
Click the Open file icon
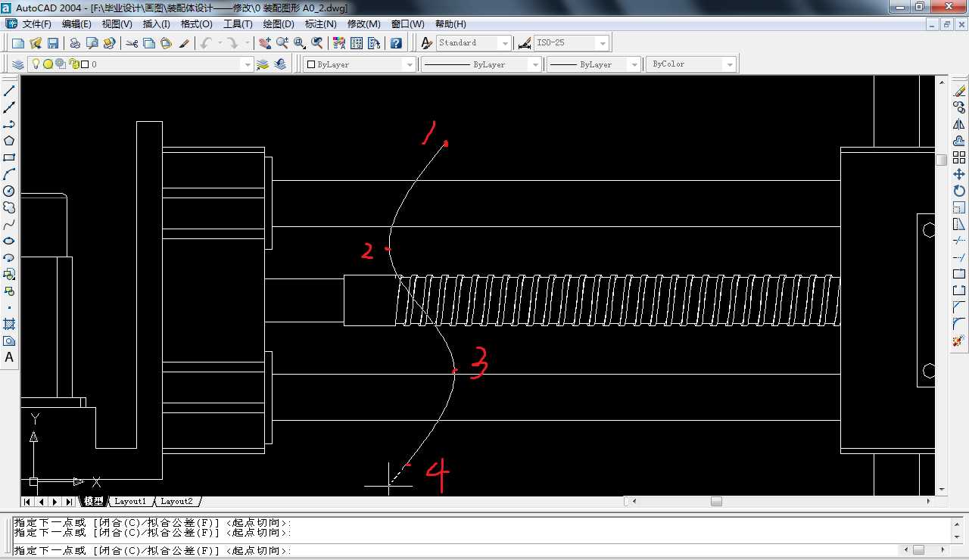pyautogui.click(x=36, y=43)
